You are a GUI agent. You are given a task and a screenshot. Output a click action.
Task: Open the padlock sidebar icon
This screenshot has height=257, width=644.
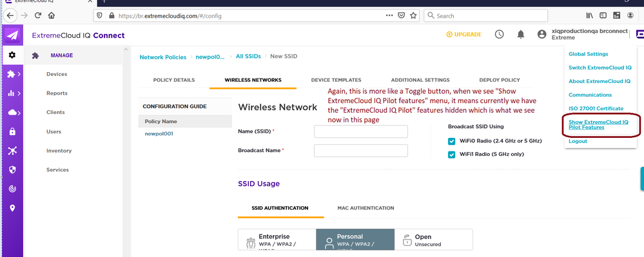[12, 132]
